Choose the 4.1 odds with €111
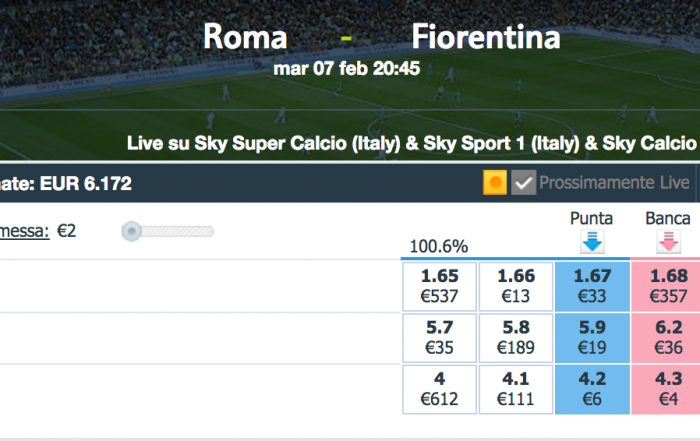The image size is (700, 441). 516,389
